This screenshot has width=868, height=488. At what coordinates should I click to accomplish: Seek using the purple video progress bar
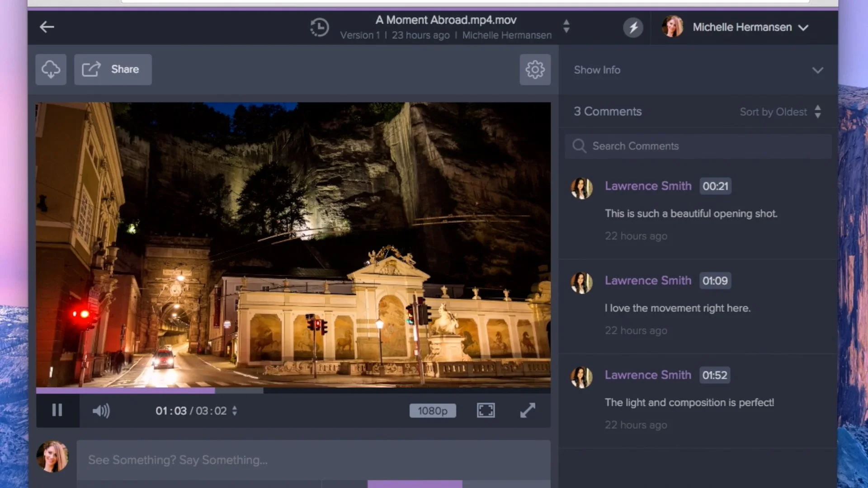(293, 390)
